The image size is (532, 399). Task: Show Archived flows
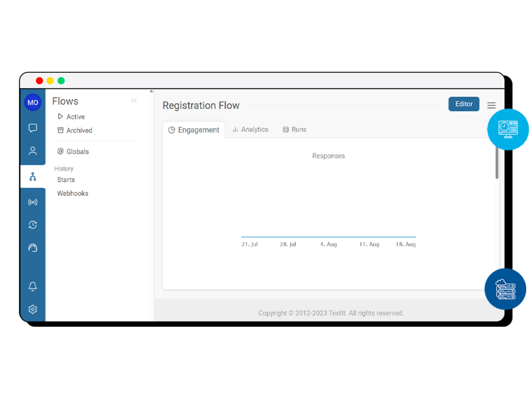pos(75,130)
